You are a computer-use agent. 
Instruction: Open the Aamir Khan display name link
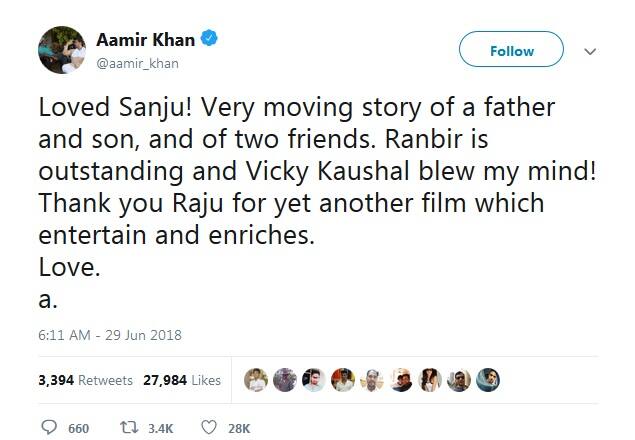(x=145, y=40)
